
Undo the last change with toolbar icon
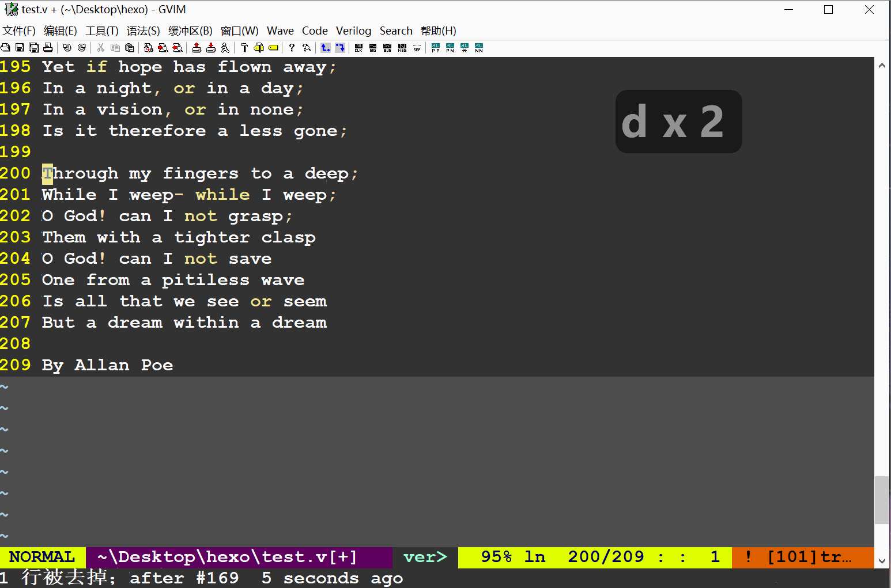click(67, 48)
